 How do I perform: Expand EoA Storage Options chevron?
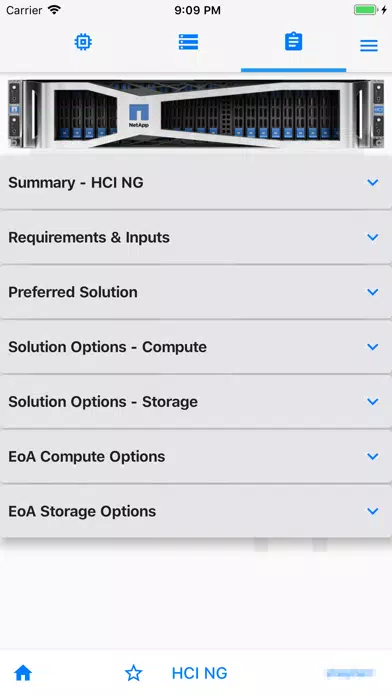click(373, 511)
